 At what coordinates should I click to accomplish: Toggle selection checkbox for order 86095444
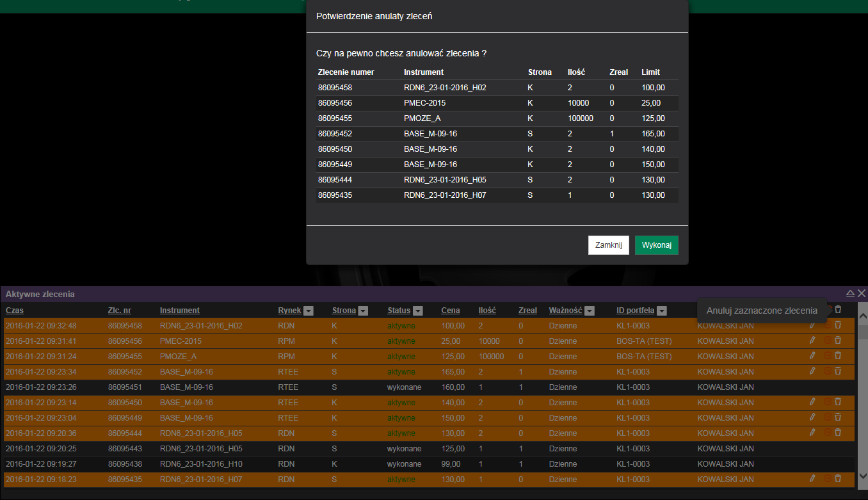[x=827, y=432]
